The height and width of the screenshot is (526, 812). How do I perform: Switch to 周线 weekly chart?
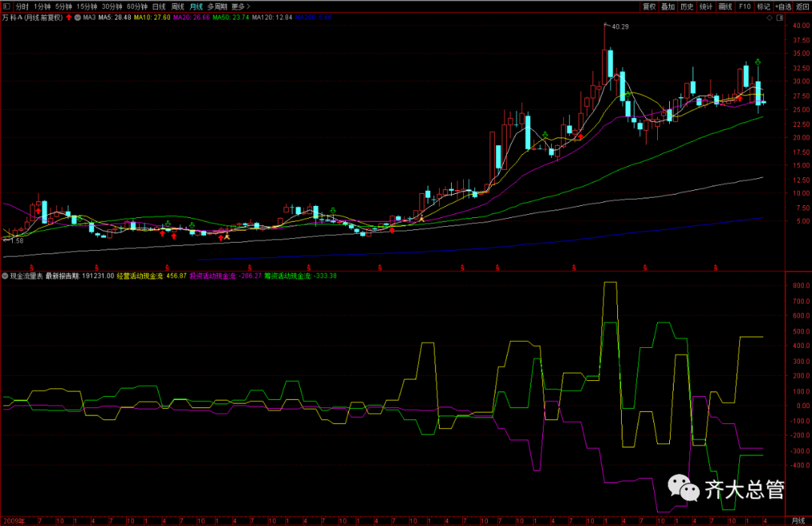(x=177, y=6)
